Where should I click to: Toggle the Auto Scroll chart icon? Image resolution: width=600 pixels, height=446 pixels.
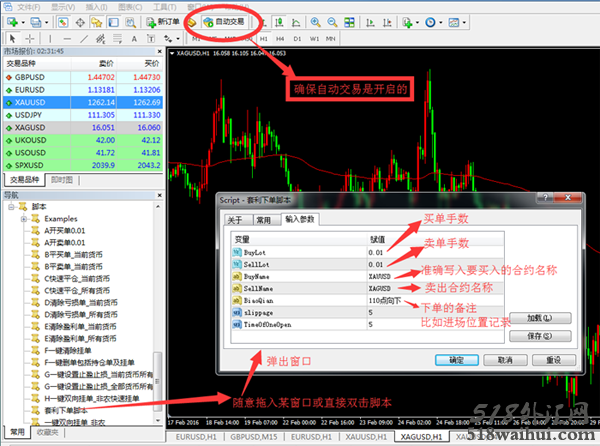click(370, 22)
